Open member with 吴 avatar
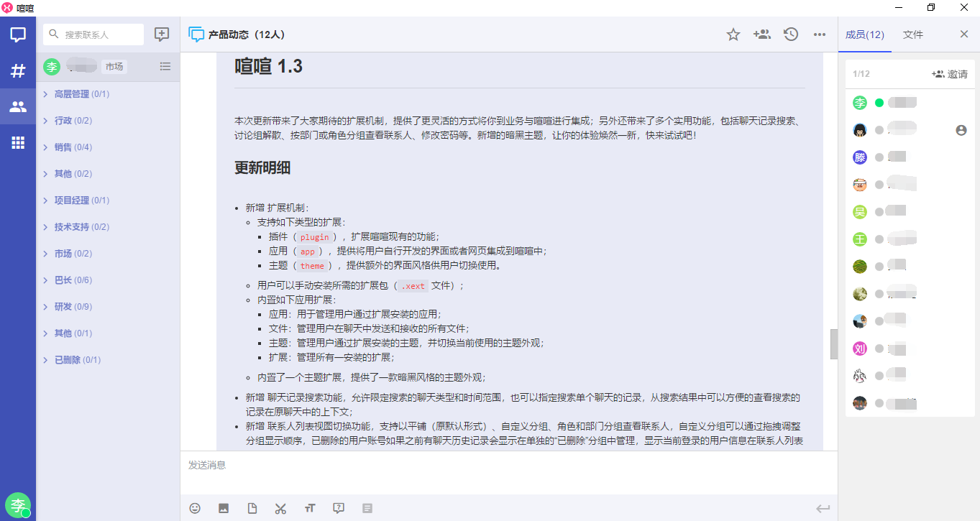 (860, 212)
